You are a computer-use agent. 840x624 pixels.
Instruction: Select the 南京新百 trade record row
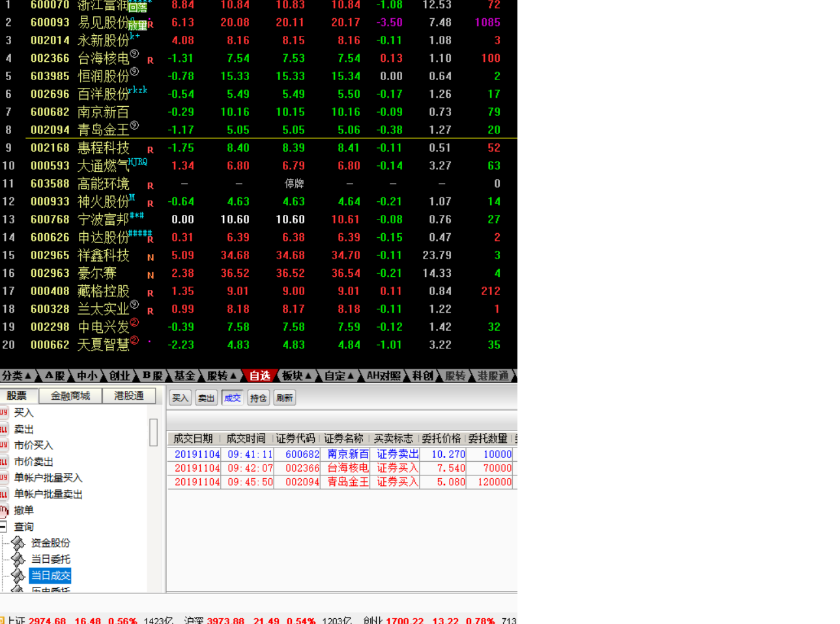[x=342, y=454]
